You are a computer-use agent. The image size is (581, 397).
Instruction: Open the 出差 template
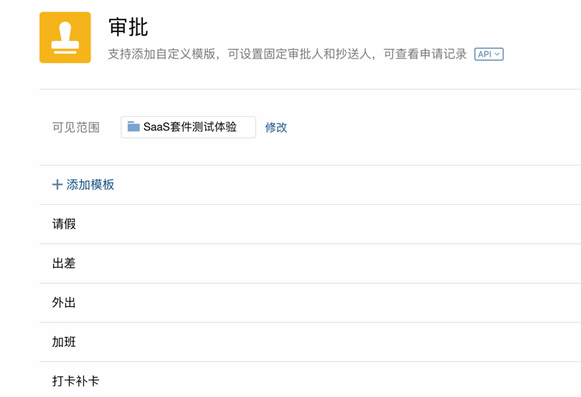tap(64, 263)
